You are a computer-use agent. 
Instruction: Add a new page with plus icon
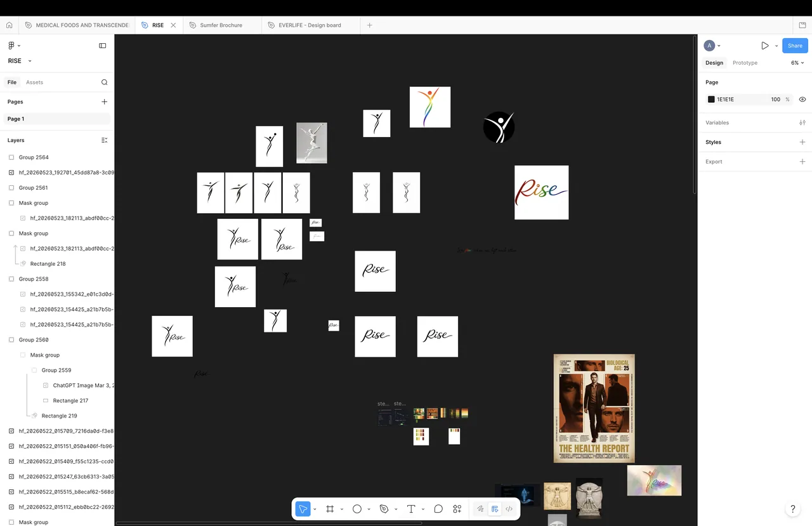105,102
